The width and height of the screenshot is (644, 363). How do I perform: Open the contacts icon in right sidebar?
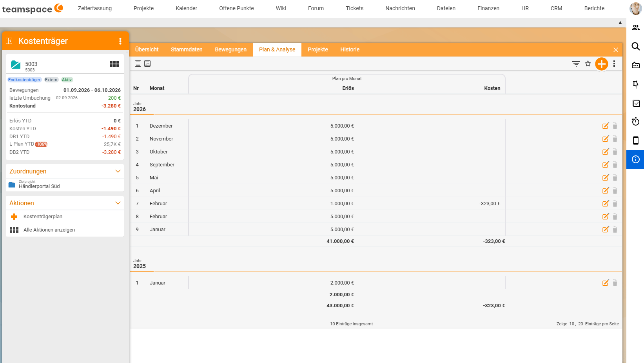tap(636, 27)
